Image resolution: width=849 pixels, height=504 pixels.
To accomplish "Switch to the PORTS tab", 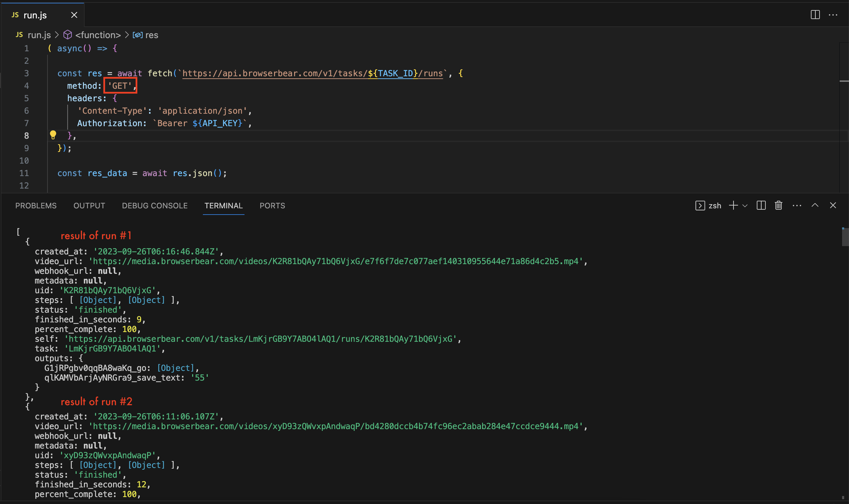I will pos(272,205).
